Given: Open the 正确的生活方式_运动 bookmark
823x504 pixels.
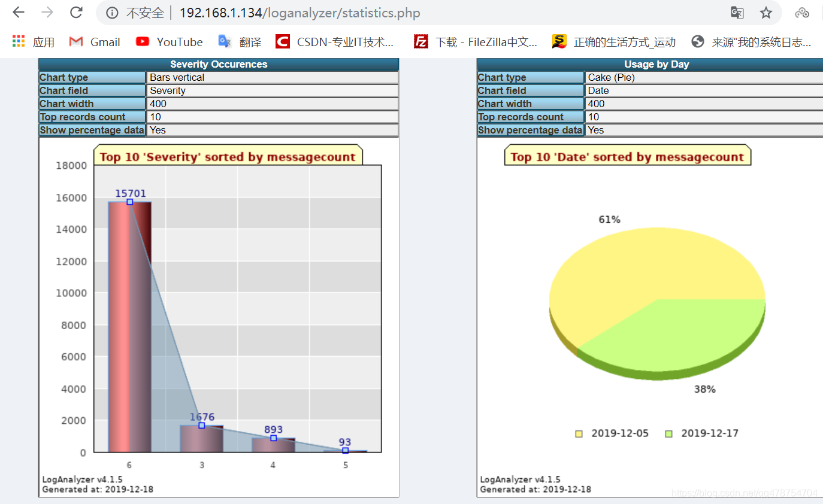Looking at the screenshot, I should pos(614,41).
